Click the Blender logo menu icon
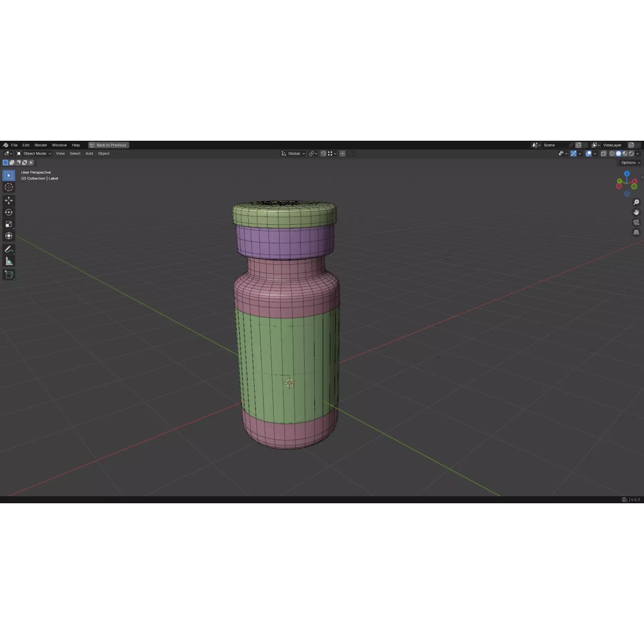Screen dimensions: 644x644 (x=5, y=145)
